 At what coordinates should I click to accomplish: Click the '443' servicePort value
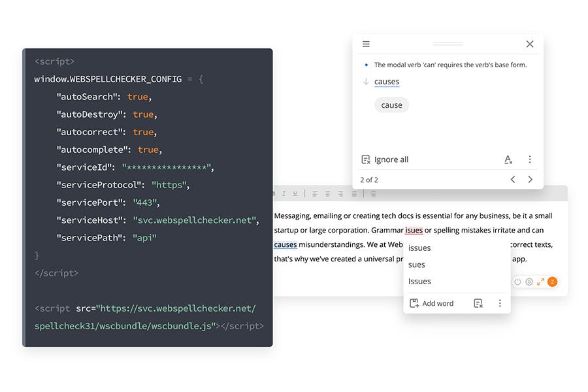(145, 203)
